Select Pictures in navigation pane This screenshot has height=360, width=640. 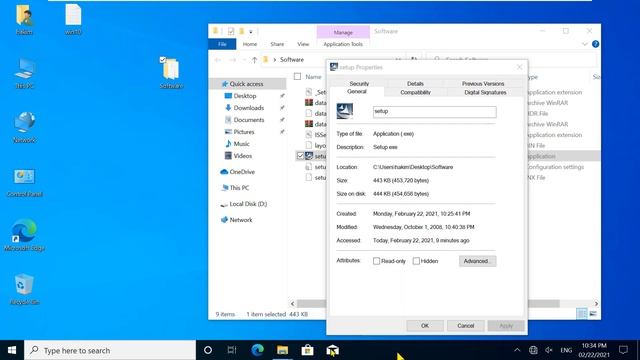244,132
